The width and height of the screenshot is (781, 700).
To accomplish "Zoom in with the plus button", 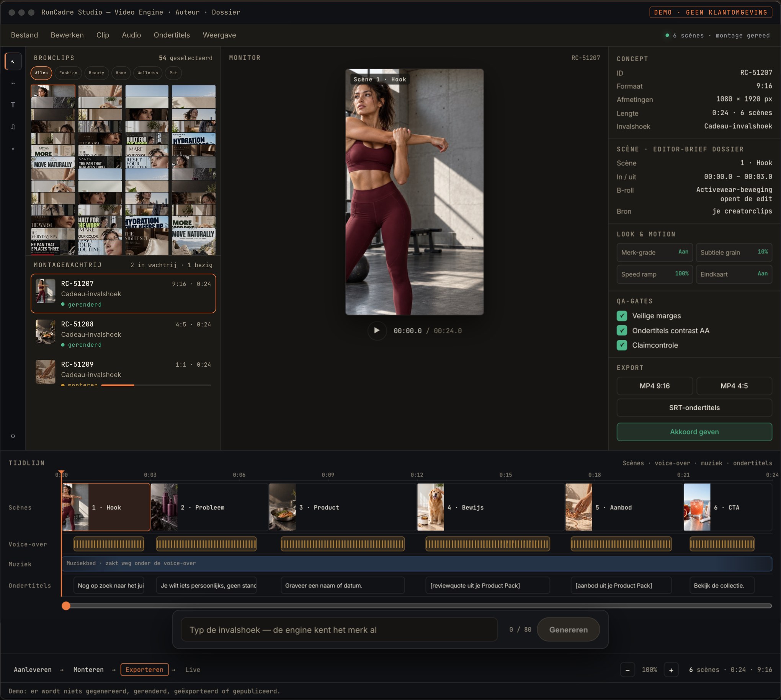I will click(671, 670).
